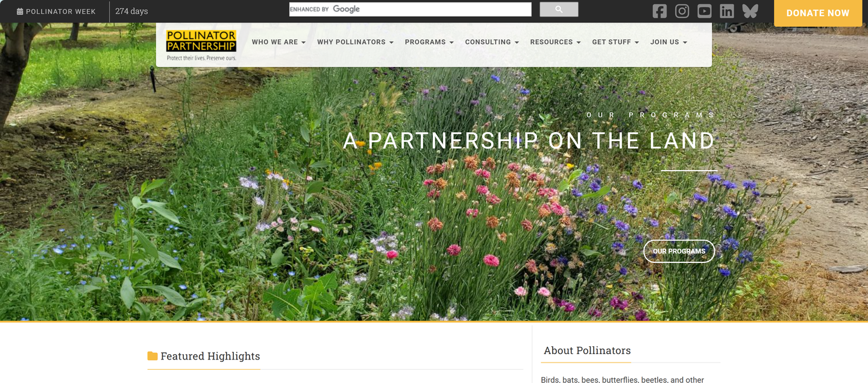Open the Instagram social icon

point(682,11)
